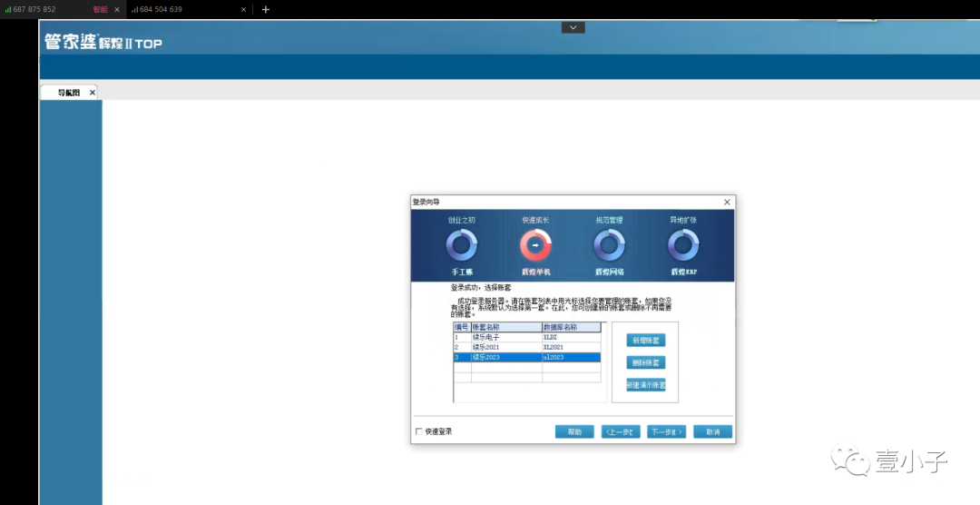Select the 辉煌网络 ring icon
This screenshot has height=505, width=980.
click(609, 244)
